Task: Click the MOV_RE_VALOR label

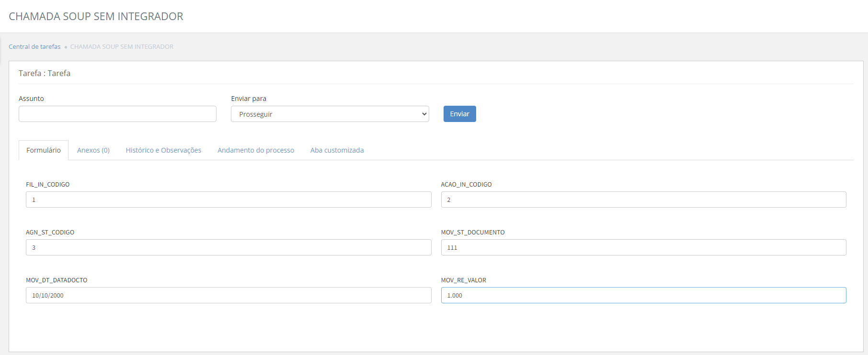Action: click(463, 280)
